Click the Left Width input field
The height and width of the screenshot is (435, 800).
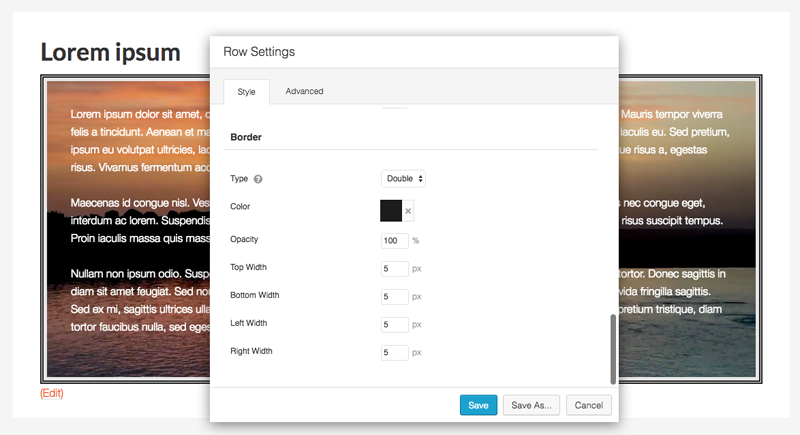coord(394,324)
